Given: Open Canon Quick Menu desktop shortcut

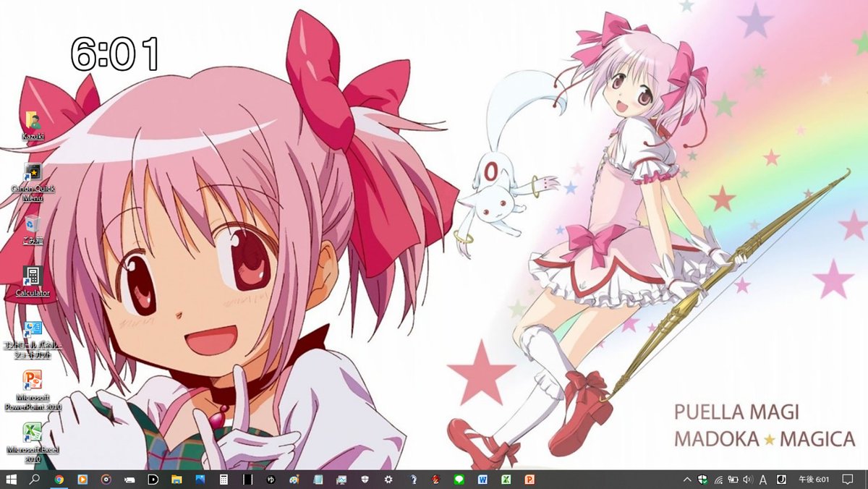Looking at the screenshot, I should click(33, 182).
